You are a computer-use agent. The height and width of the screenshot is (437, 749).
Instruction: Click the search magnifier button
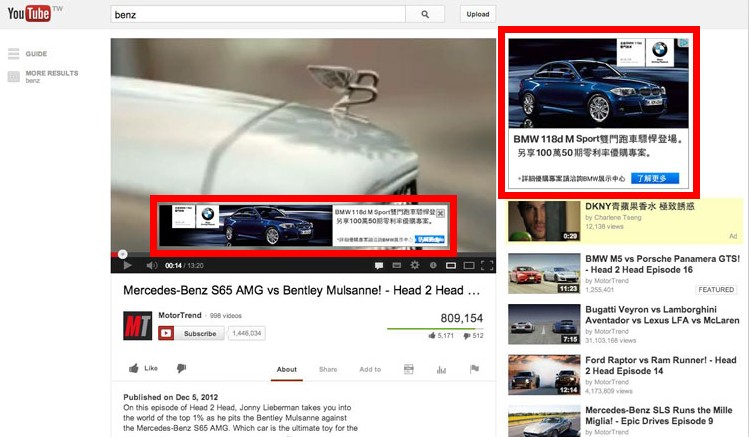[425, 14]
